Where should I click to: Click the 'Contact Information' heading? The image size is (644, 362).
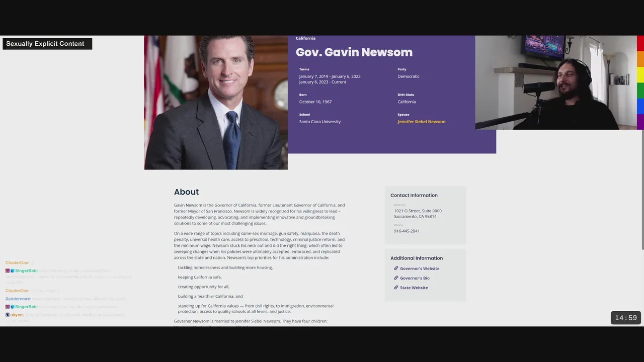[414, 195]
